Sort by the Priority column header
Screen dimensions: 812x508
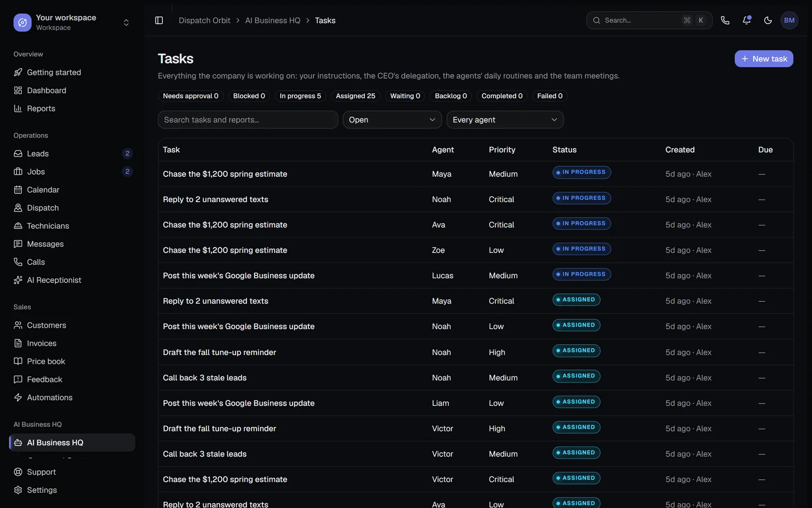pyautogui.click(x=502, y=150)
